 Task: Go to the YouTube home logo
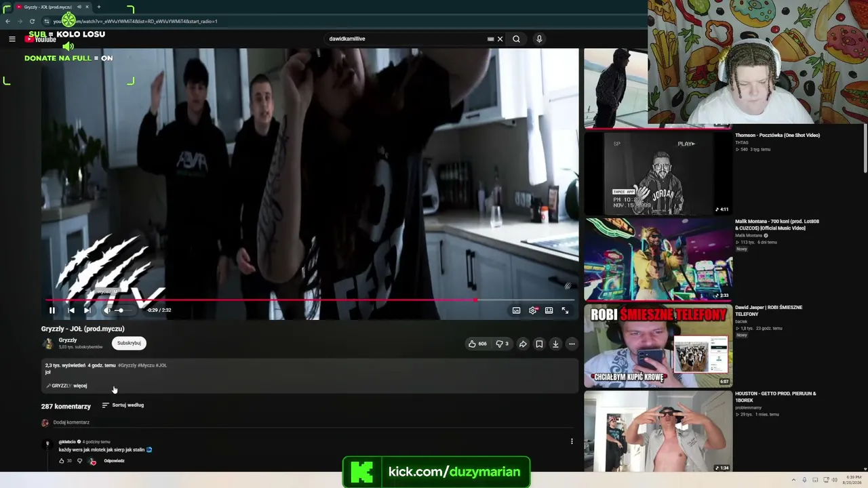point(41,39)
